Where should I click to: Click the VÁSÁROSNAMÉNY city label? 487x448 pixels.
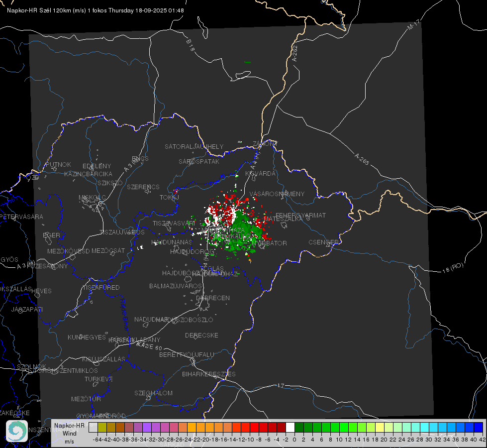pos(277,194)
